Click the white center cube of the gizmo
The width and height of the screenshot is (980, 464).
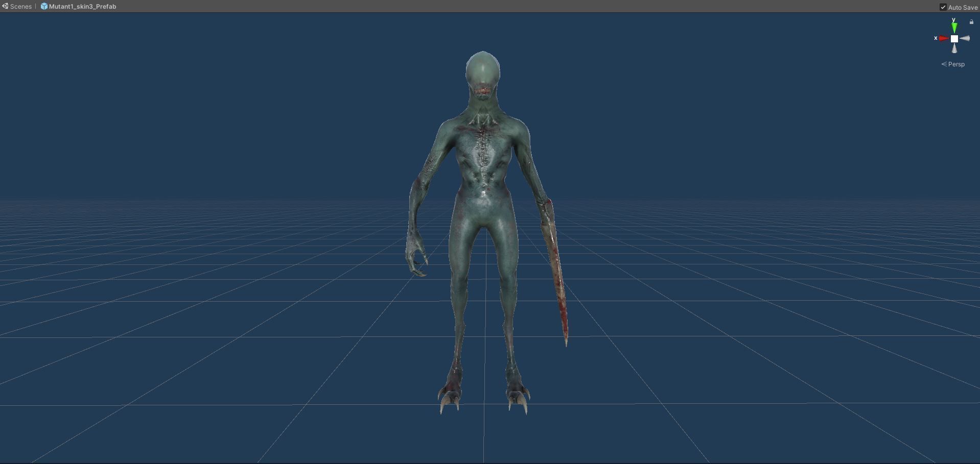[954, 38]
